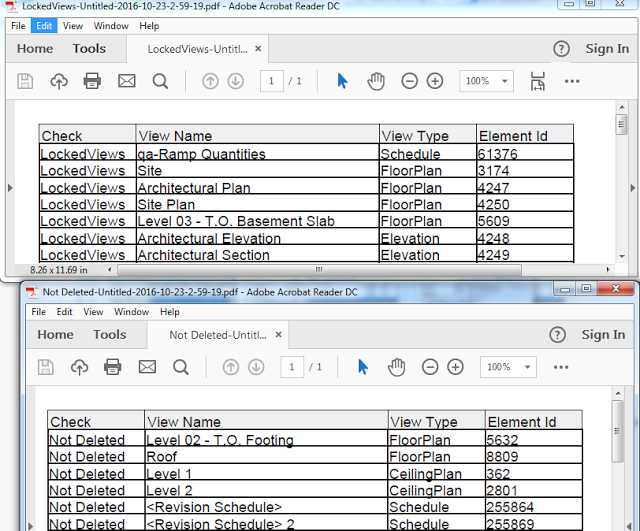
Task: Click fit-width page icon in LockedViews window
Action: click(x=538, y=81)
